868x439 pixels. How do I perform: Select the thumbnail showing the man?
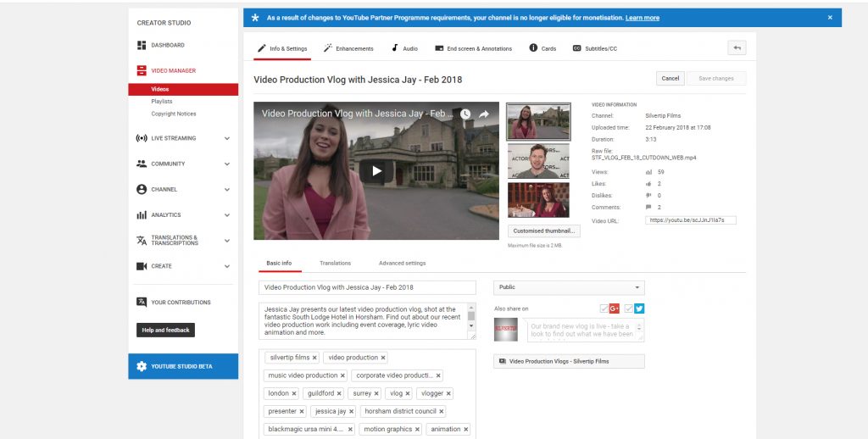pos(538,161)
